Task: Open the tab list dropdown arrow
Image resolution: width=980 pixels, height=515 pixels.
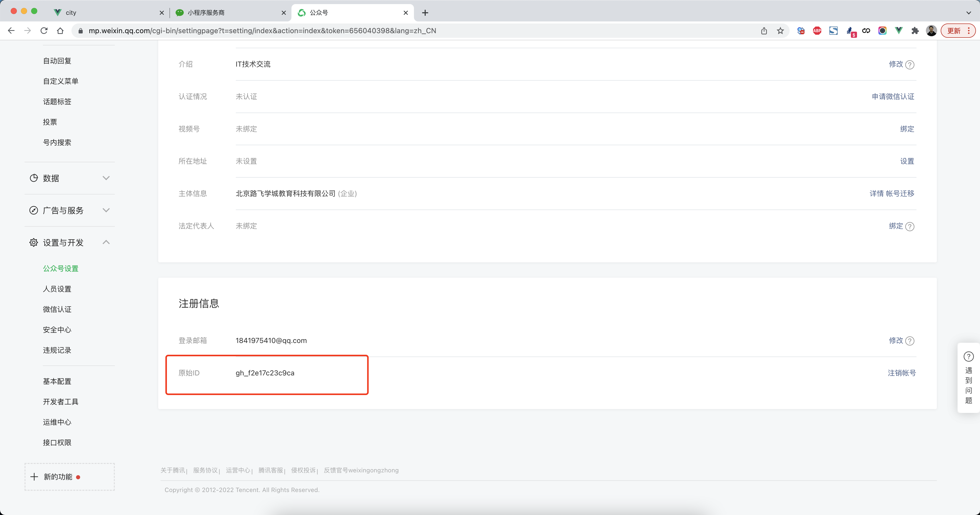Action: pyautogui.click(x=968, y=13)
